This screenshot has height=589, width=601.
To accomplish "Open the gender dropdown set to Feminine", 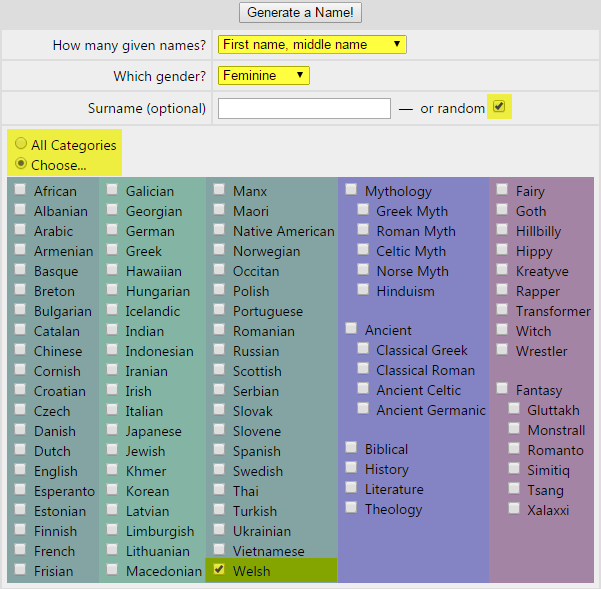I will click(264, 75).
